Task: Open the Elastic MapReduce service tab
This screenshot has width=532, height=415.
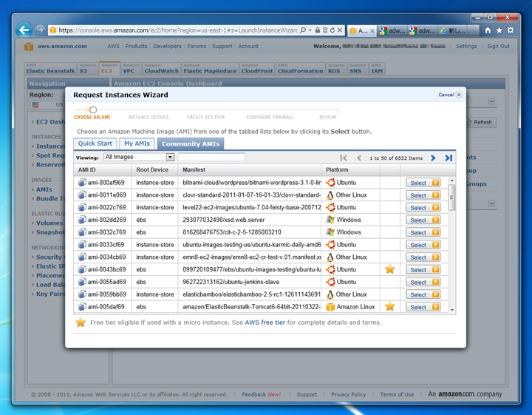Action: pos(210,69)
